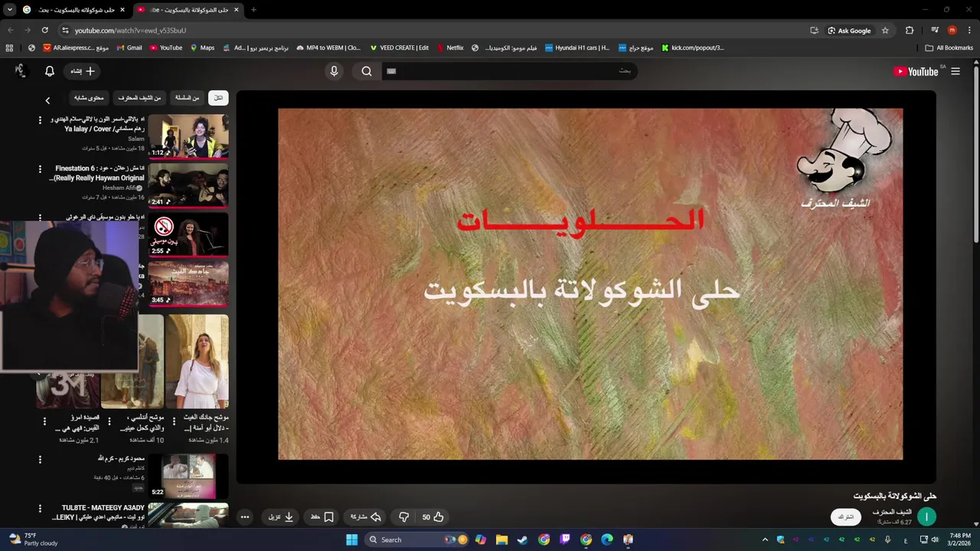Click the Ask Google button
This screenshot has height=551, width=980.
849,31
